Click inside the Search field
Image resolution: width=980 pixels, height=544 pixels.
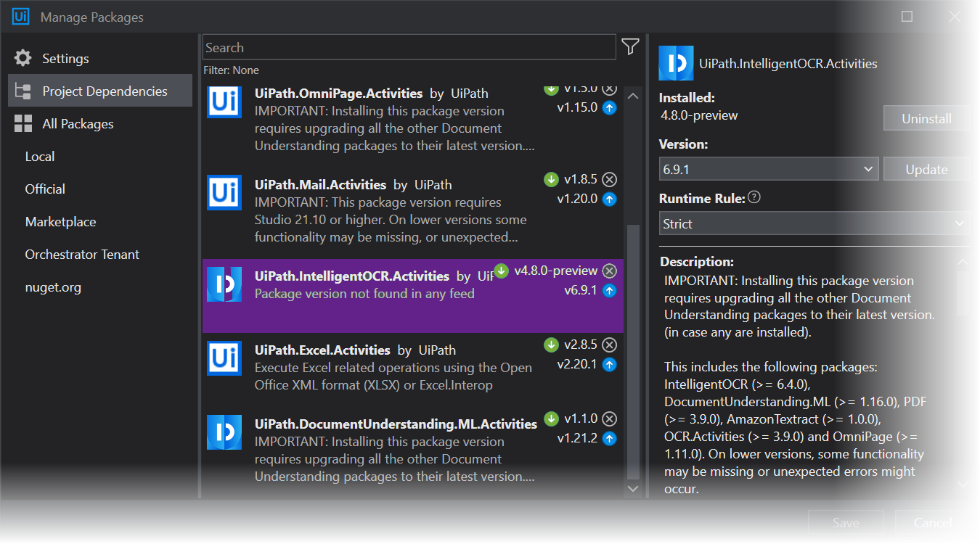408,46
